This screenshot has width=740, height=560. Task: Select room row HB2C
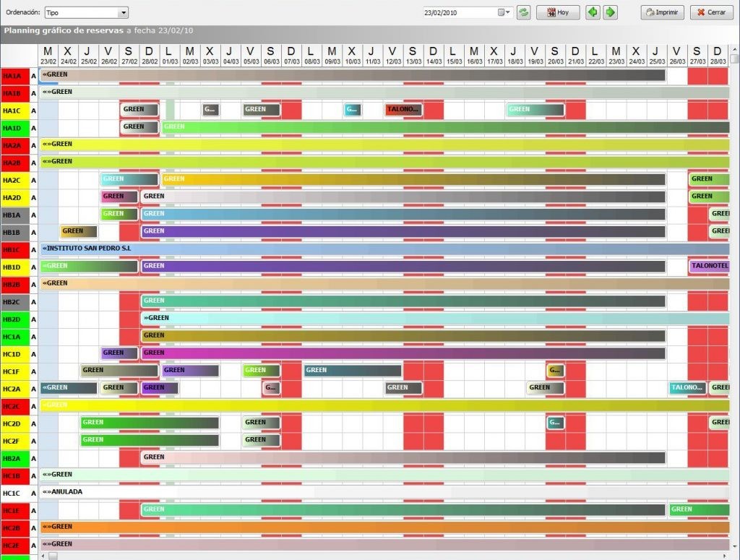15,302
